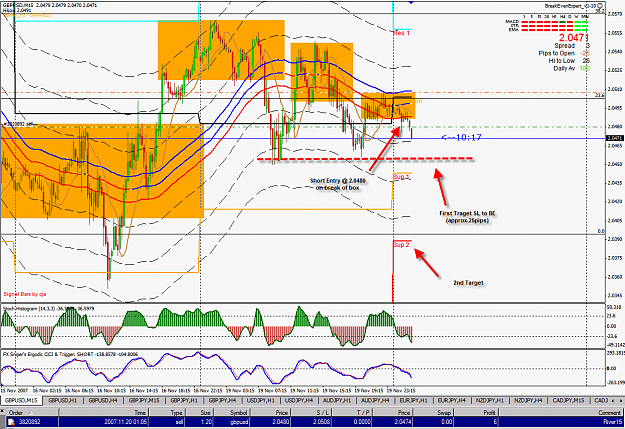Click the 'Hi to Low' label
The image size is (625, 429).
coord(562,61)
